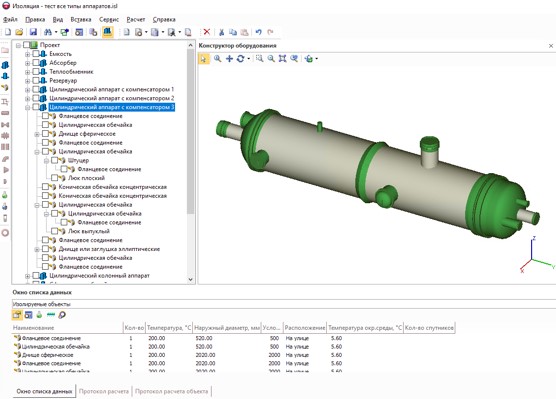Open the Расчет menu
Viewport: 556px width, 399px height.
[x=136, y=20]
